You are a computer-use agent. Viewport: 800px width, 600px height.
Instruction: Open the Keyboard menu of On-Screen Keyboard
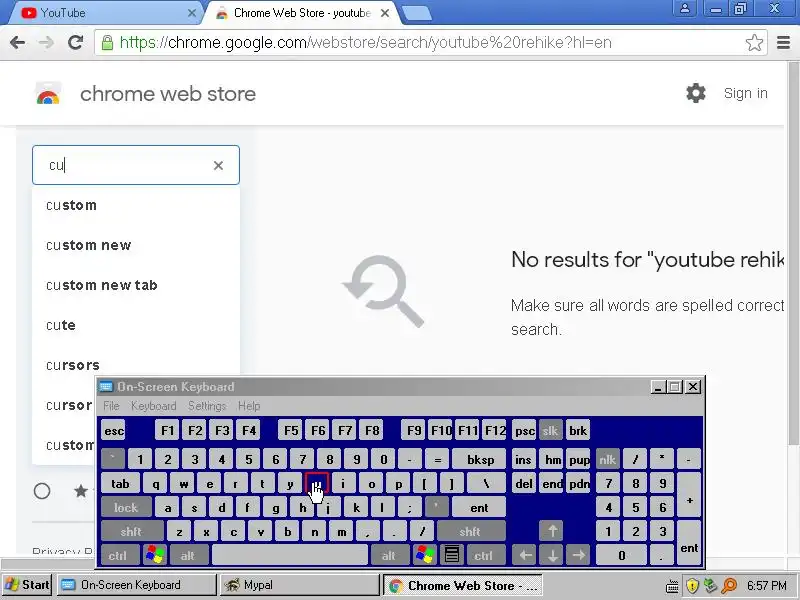click(154, 406)
